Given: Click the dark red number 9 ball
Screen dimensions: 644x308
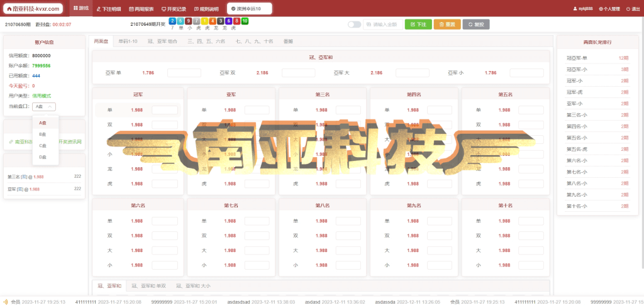Looking at the screenshot, I should (189, 21).
